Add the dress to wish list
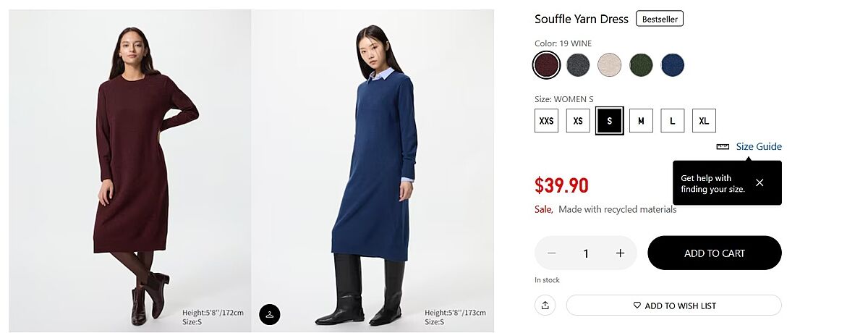The image size is (868, 333). click(x=673, y=305)
